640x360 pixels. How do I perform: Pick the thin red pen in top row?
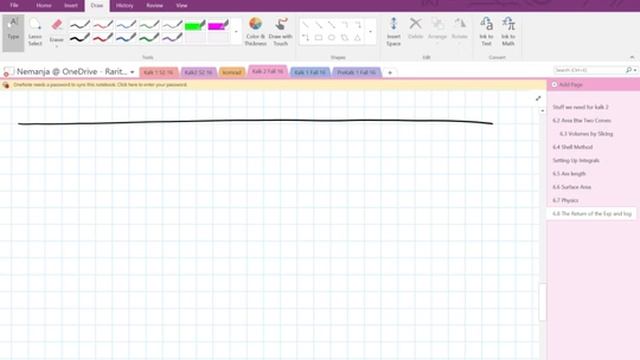click(103, 25)
